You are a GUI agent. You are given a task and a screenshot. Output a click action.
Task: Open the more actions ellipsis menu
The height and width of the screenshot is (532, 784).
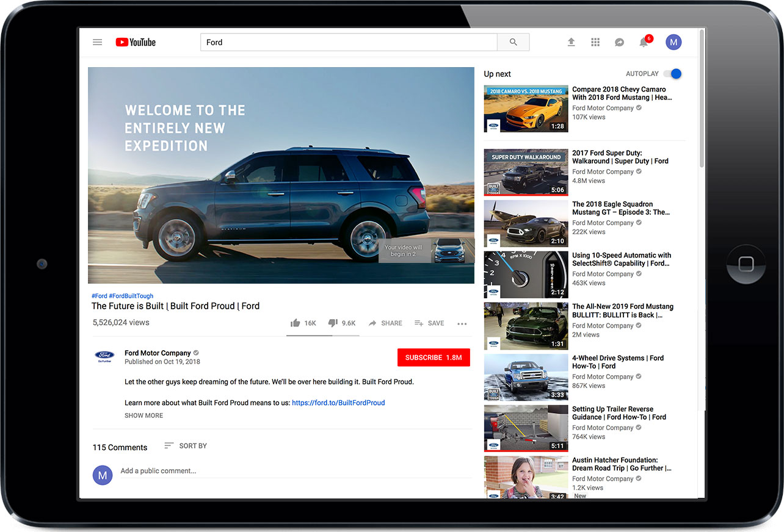(x=462, y=324)
